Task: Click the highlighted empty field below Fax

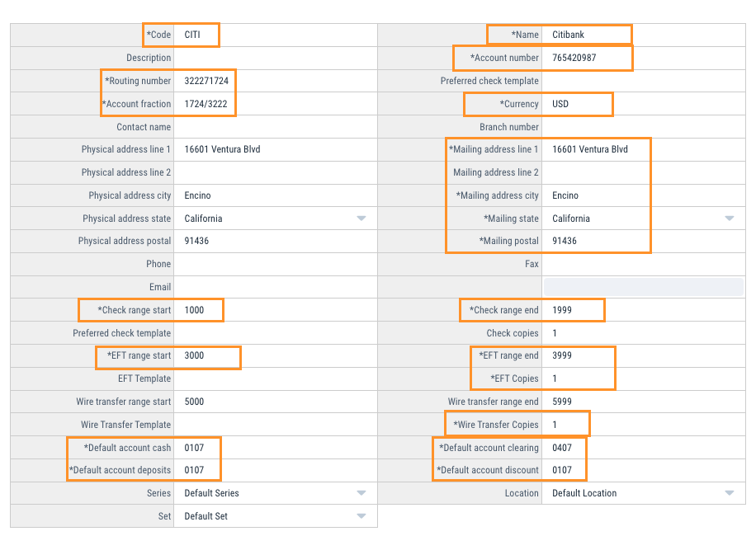Action: (x=644, y=286)
